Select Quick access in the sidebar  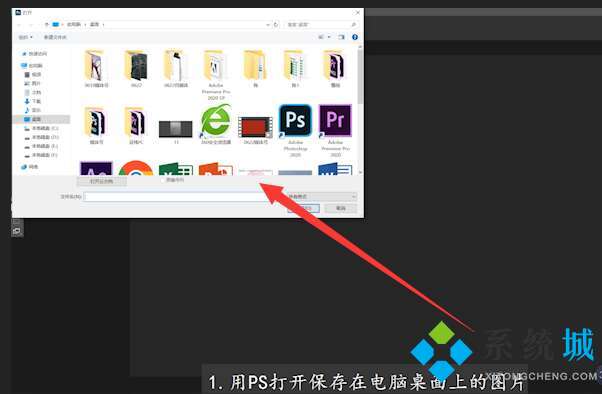(x=35, y=54)
